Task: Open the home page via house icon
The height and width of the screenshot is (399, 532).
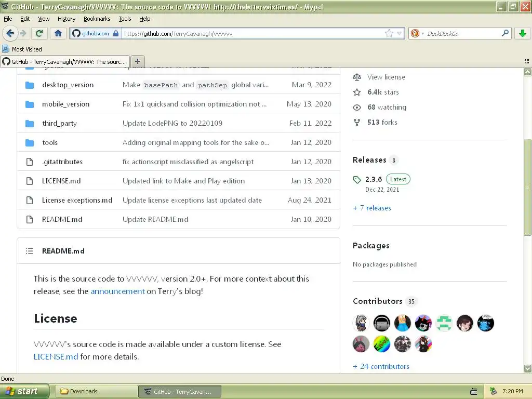Action: pos(58,33)
